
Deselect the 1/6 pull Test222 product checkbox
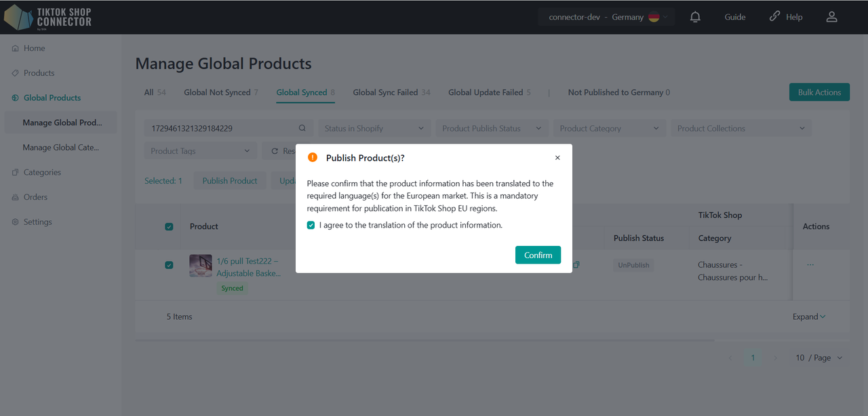coord(169,265)
